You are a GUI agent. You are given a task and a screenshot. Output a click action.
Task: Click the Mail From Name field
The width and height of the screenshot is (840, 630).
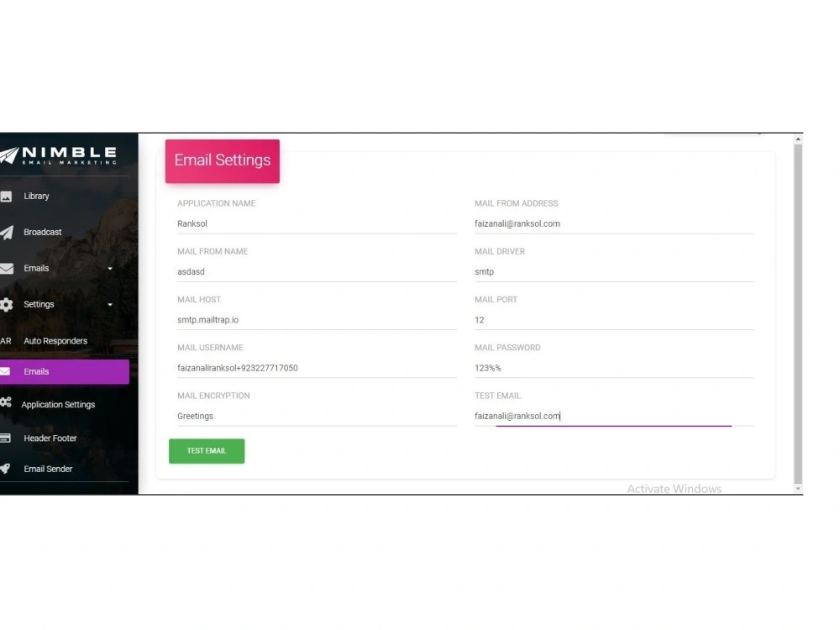click(317, 271)
